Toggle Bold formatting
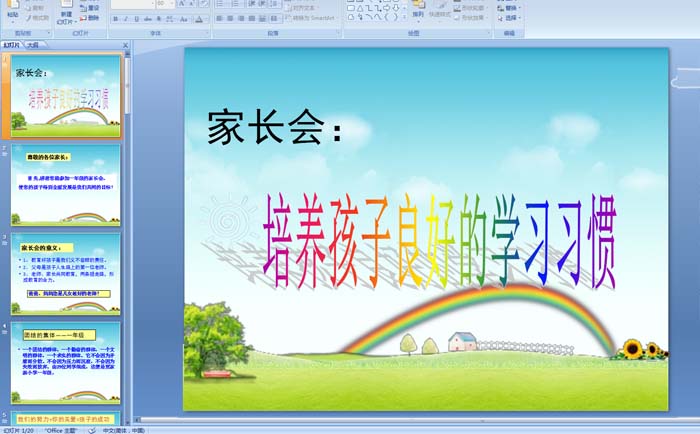The height and width of the screenshot is (434, 700). click(x=116, y=19)
